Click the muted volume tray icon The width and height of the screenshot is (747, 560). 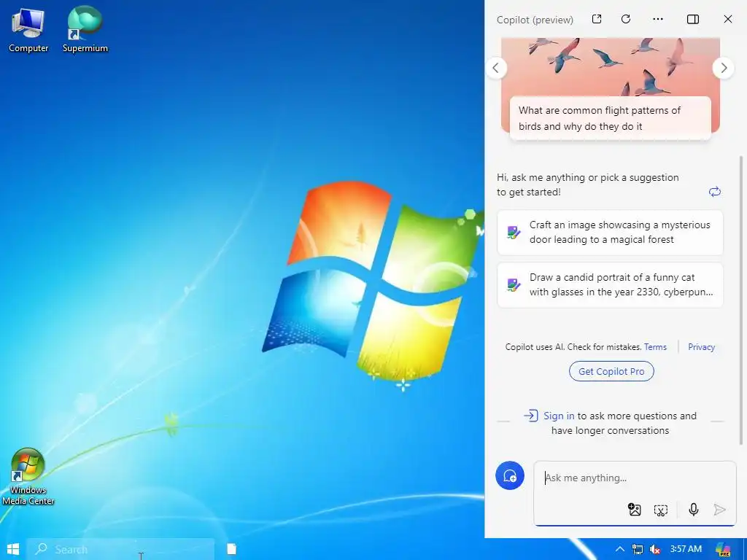(x=654, y=550)
